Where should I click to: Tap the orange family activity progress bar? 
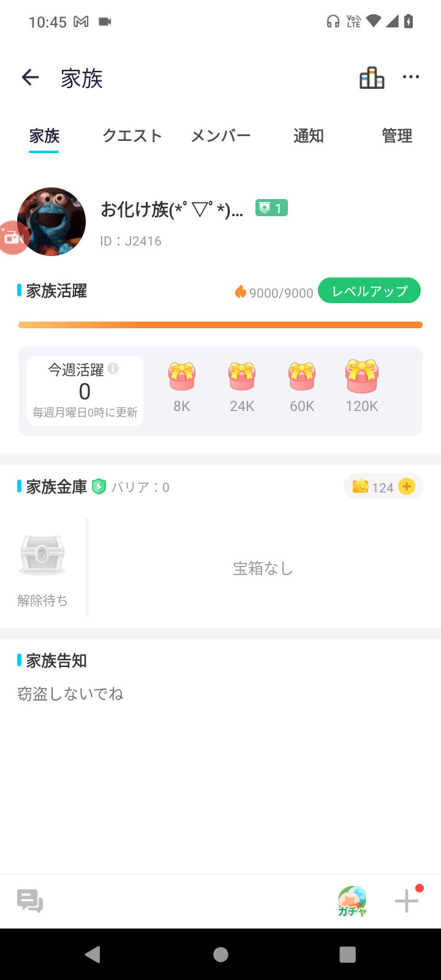point(221,325)
